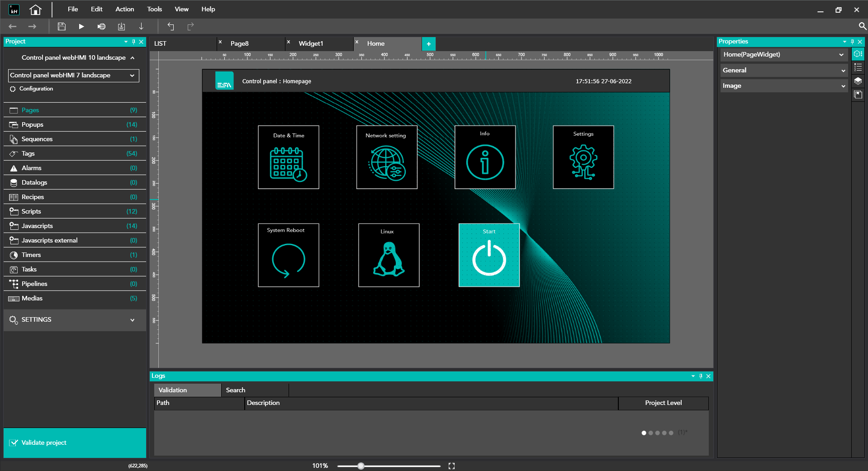
Task: Click the Undo arrow icon
Action: pyautogui.click(x=171, y=27)
